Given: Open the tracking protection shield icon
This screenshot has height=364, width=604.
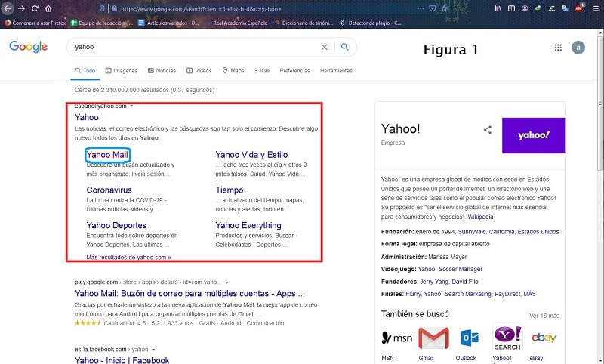Looking at the screenshot, I should pos(102,8).
